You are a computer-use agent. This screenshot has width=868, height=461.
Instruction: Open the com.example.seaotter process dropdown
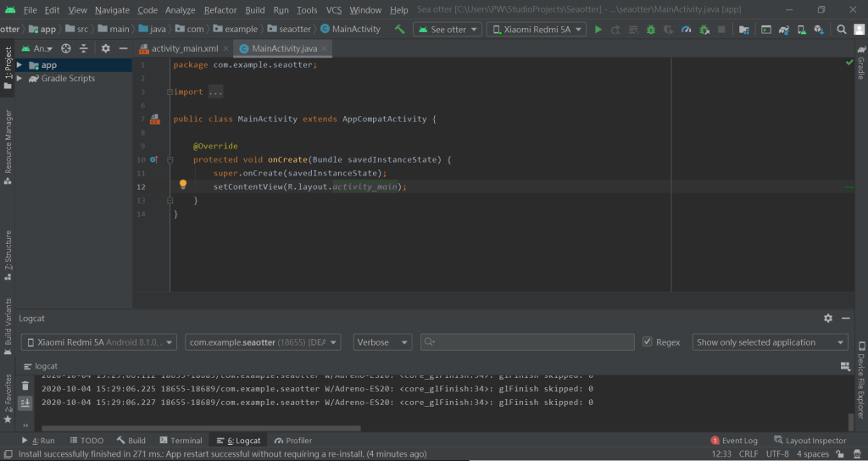tap(263, 342)
